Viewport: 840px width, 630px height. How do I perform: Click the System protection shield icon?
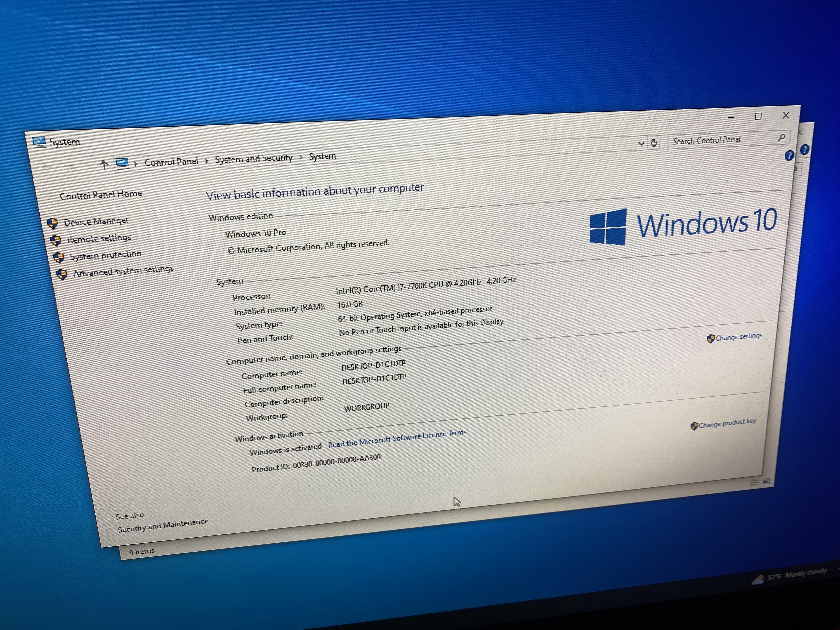pos(59,257)
